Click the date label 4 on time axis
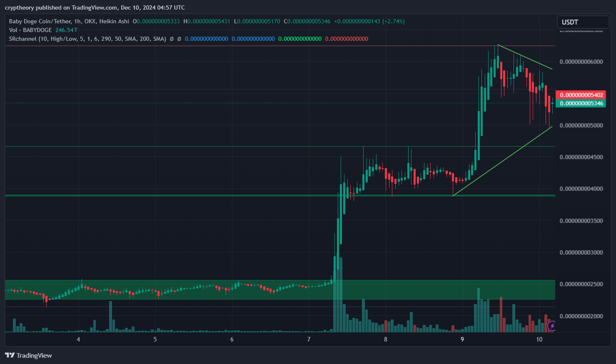 pos(78,339)
